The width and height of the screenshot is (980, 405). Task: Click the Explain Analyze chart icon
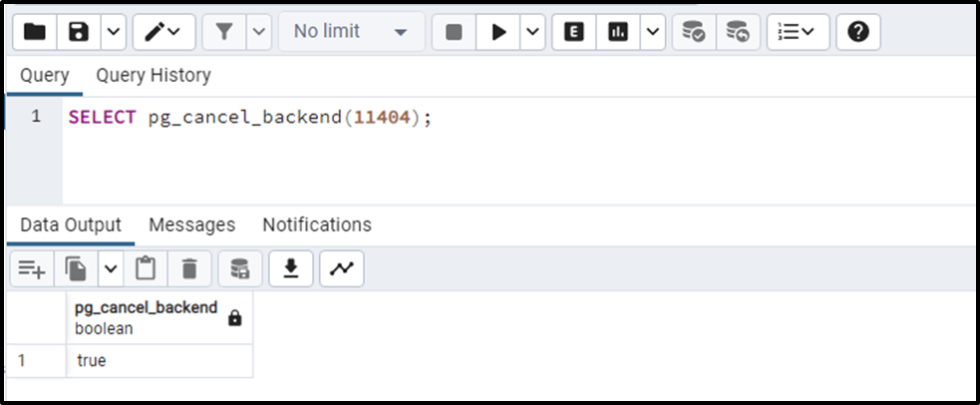click(618, 32)
